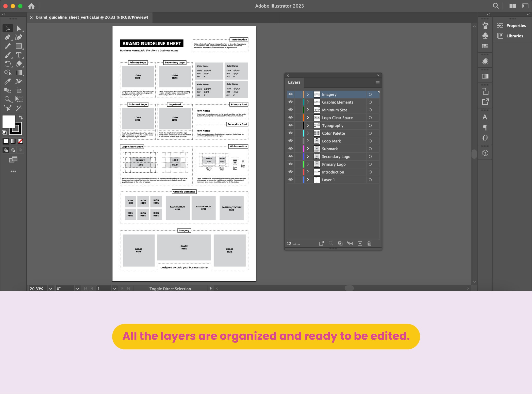Hide Layer 1 in the Layers panel
This screenshot has height=394, width=532.
pos(291,180)
